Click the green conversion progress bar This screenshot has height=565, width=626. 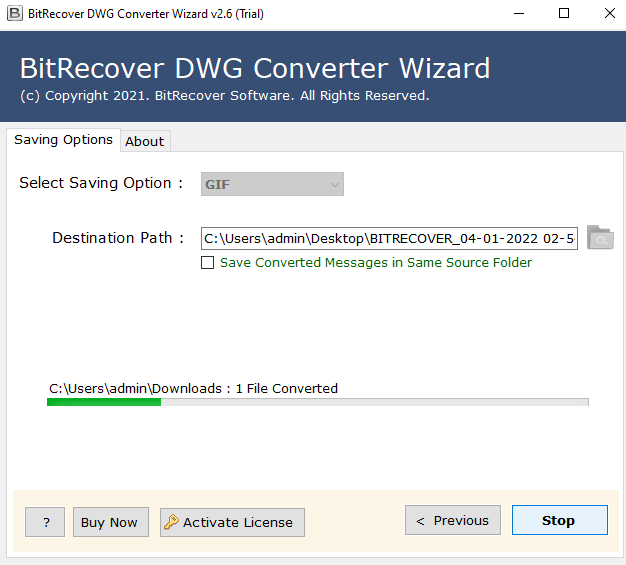(318, 402)
